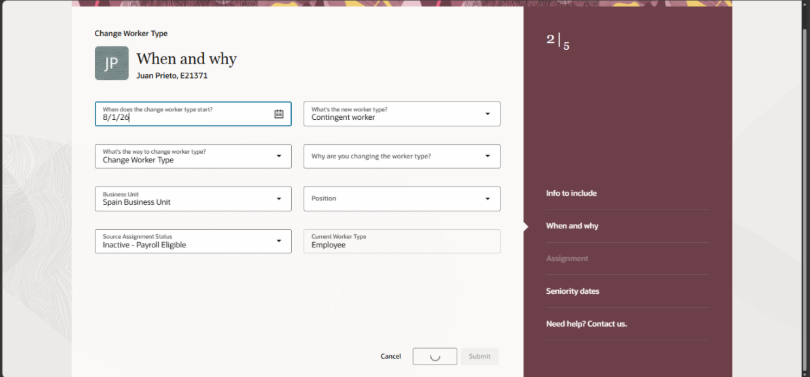Click the 2 of 5 step indicator
Screen dimensions: 810x377
tap(558, 41)
